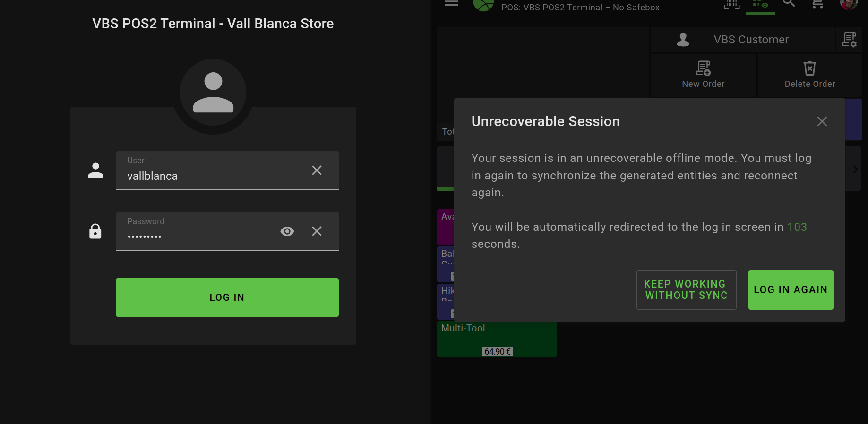Open the hamburger menu in POS header
Screen dimensions: 868x424
coord(451,3)
